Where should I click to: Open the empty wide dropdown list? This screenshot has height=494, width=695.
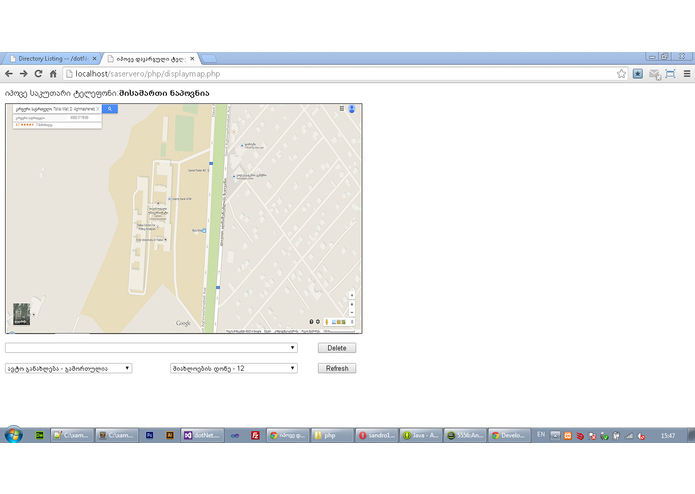point(151,348)
